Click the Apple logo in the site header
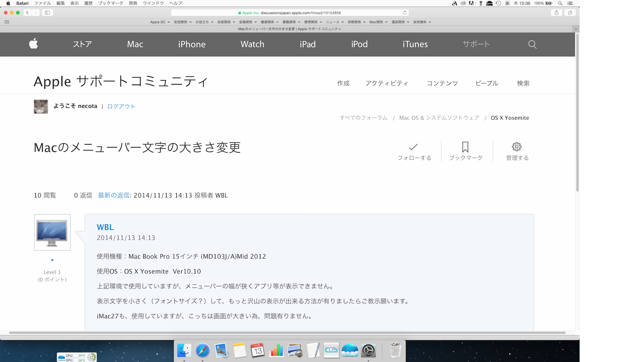 [x=34, y=43]
